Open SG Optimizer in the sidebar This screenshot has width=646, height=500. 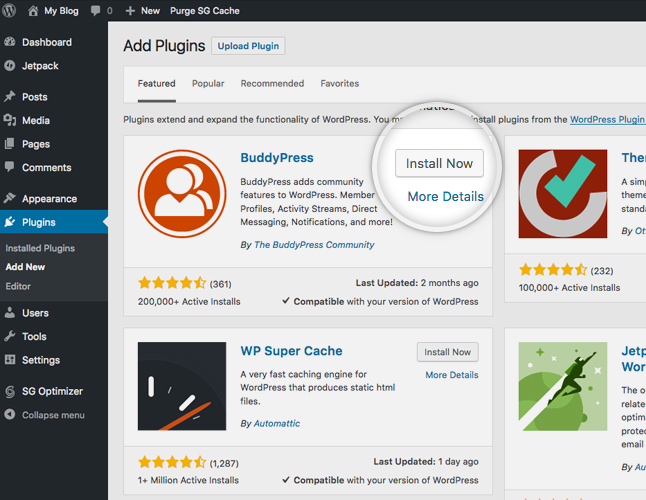pos(53,391)
